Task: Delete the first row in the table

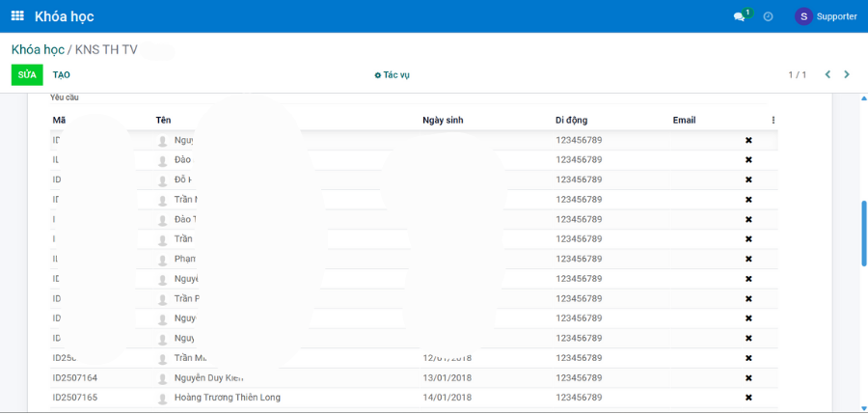Action: pyautogui.click(x=748, y=141)
